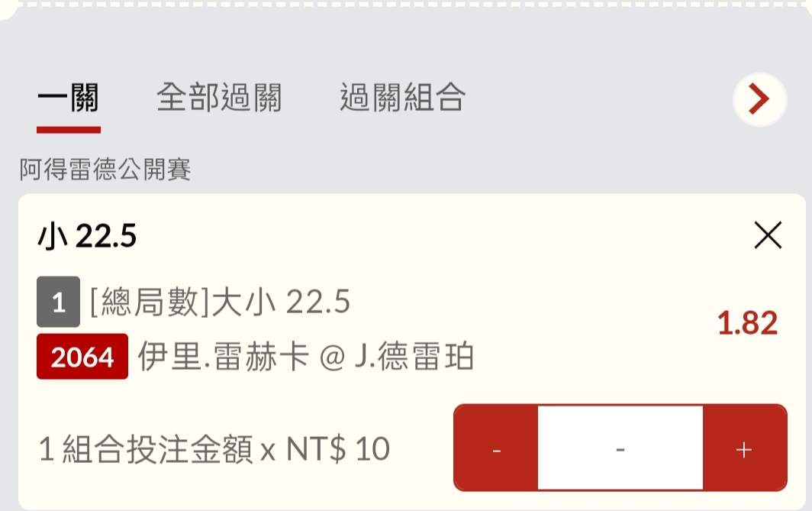The height and width of the screenshot is (511, 812).
Task: Click the 組合投注金額 label
Action: (x=156, y=450)
